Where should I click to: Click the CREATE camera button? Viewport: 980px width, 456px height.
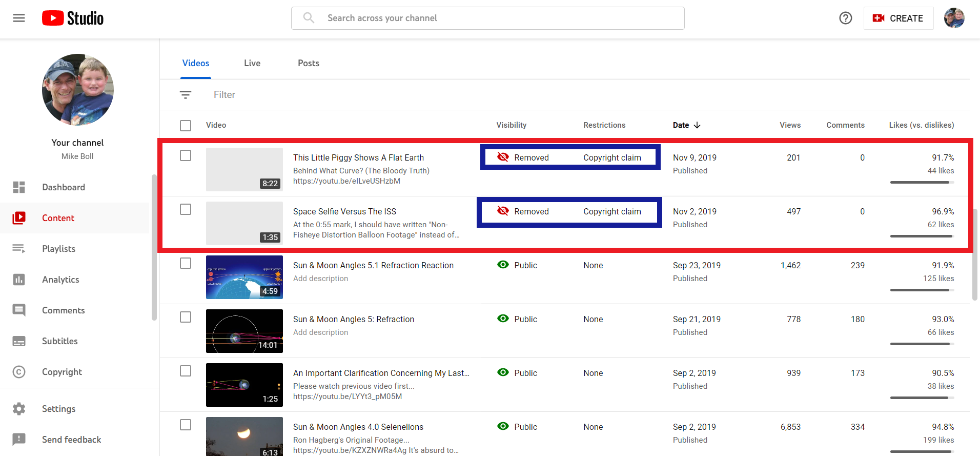[898, 18]
